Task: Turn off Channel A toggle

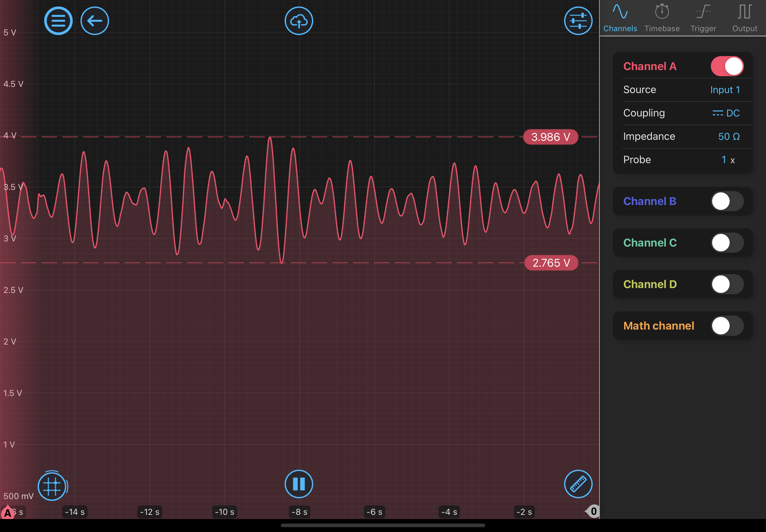Action: click(x=727, y=66)
